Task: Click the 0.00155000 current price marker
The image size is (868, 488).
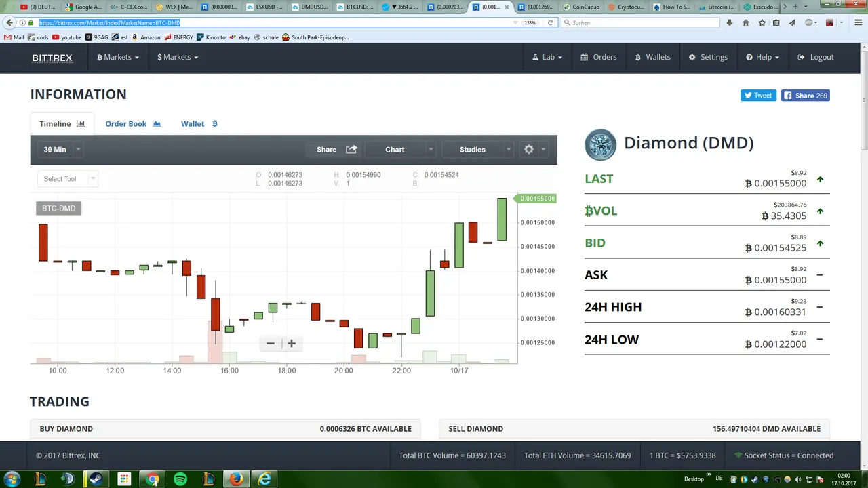Action: [x=536, y=199]
